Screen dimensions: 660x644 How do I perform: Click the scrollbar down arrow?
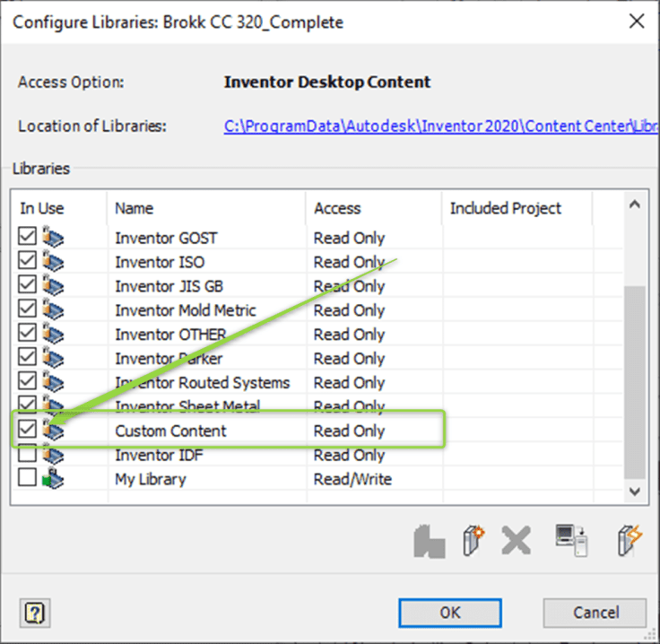pyautogui.click(x=635, y=492)
